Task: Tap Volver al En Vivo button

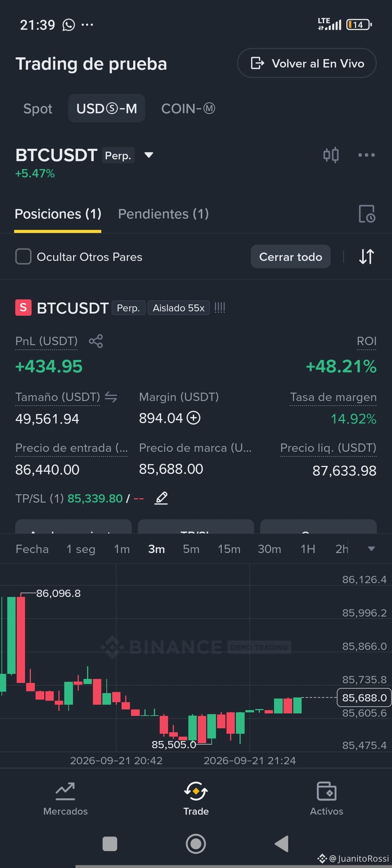Action: (307, 63)
